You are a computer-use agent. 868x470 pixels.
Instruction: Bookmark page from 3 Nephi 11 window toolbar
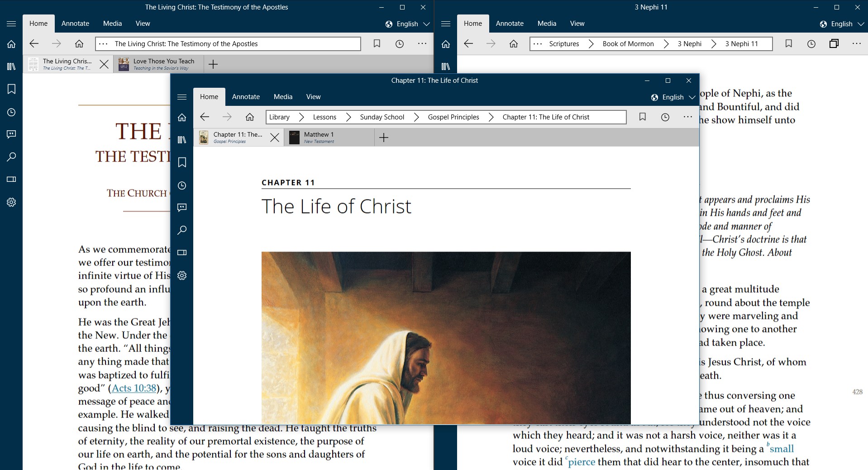click(x=788, y=44)
